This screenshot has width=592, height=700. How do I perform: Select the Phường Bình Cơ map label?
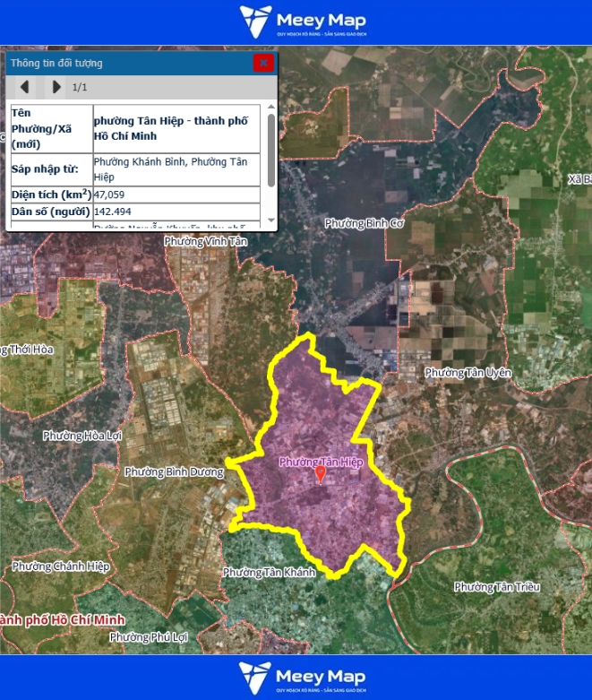pos(364,223)
